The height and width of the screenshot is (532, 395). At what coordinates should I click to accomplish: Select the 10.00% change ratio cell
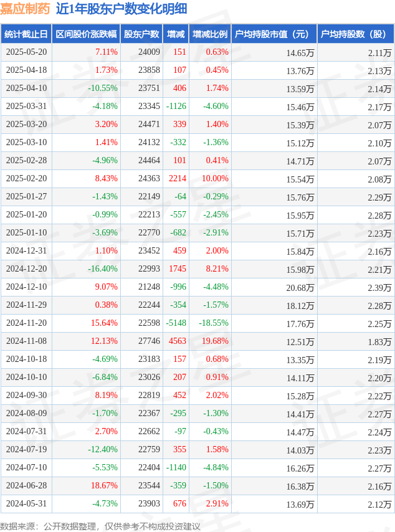click(x=215, y=178)
